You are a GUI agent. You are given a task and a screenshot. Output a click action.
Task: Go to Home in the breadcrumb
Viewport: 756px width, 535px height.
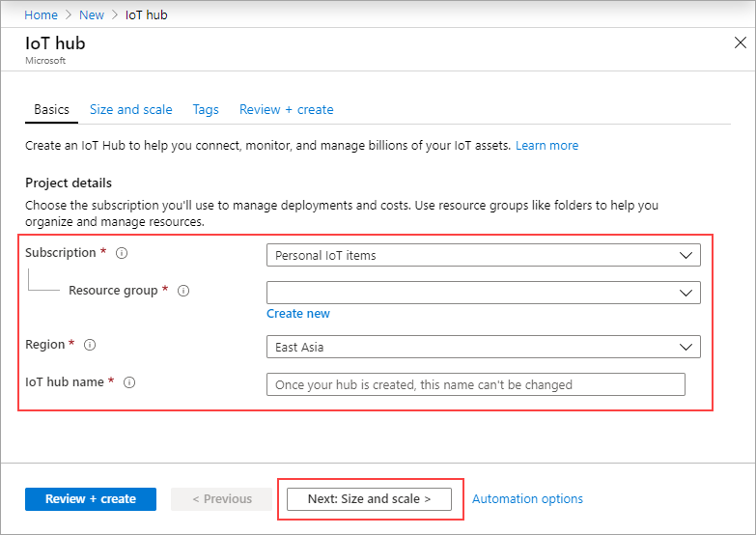41,15
